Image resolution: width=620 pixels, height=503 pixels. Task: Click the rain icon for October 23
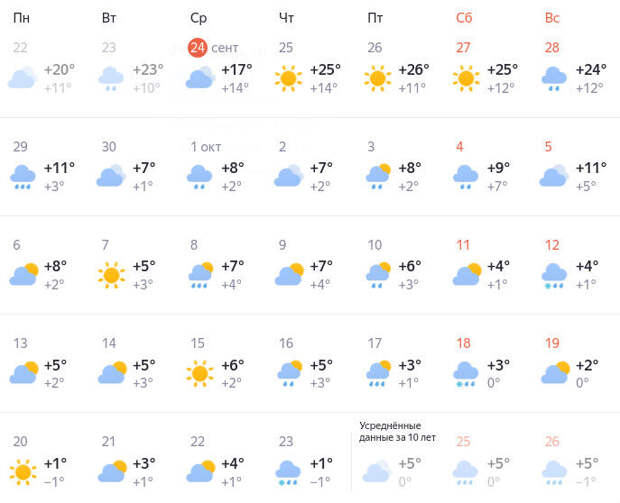[289, 471]
